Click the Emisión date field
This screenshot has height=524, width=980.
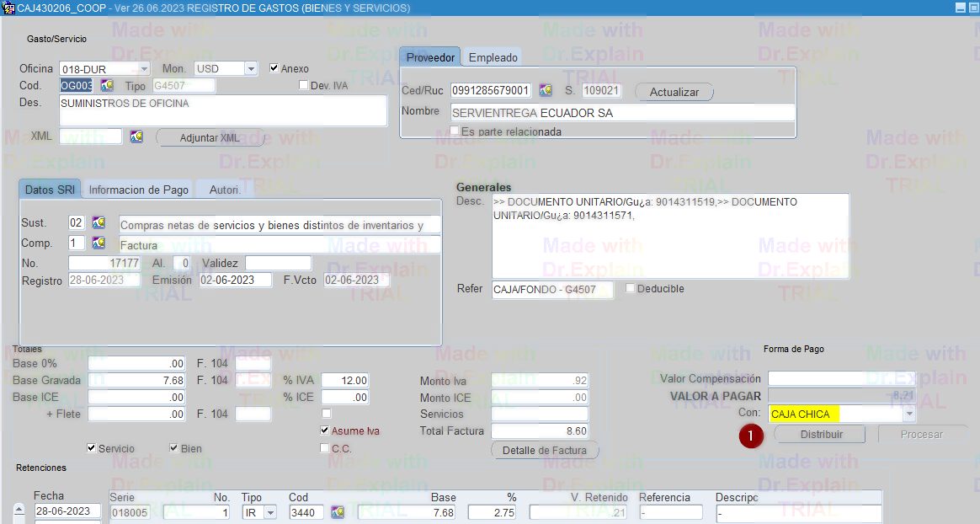coord(236,281)
